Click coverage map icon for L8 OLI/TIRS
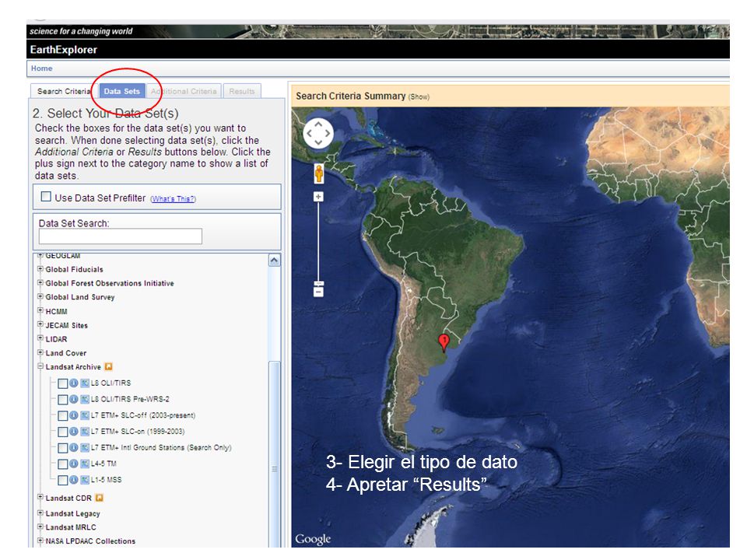Image resolution: width=747 pixels, height=560 pixels. (85, 383)
